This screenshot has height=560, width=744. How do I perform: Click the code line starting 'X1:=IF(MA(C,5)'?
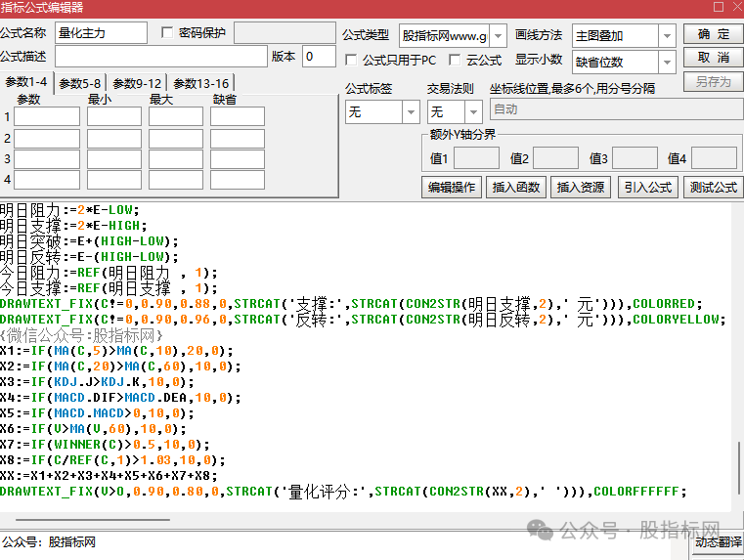(116, 351)
